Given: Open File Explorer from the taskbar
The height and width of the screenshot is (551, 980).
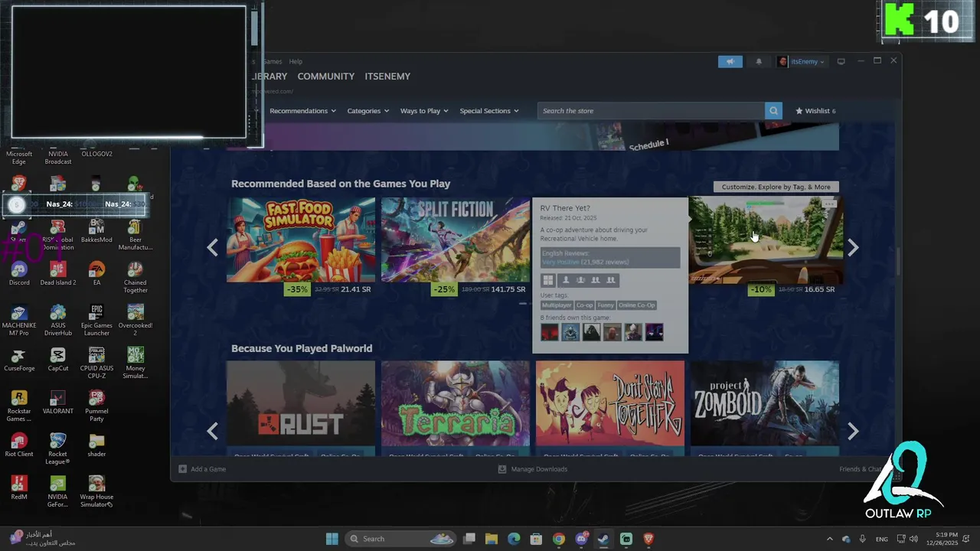Looking at the screenshot, I should click(x=492, y=539).
